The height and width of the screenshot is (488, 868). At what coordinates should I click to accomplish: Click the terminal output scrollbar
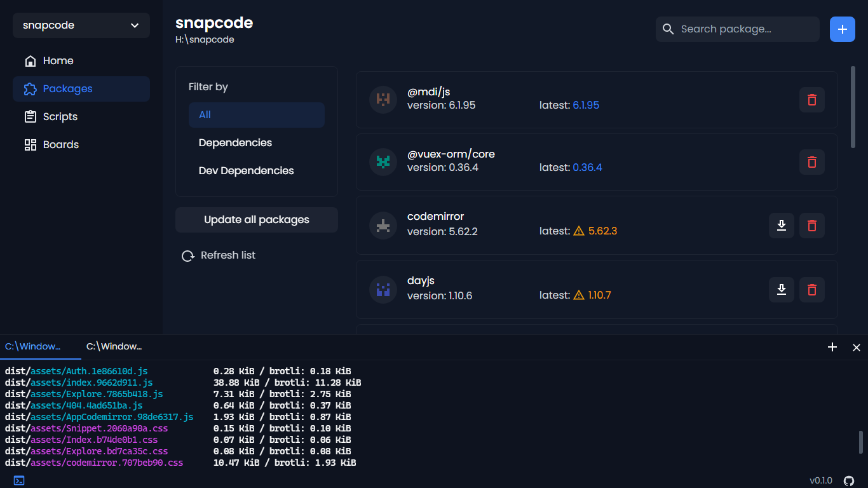pyautogui.click(x=861, y=442)
